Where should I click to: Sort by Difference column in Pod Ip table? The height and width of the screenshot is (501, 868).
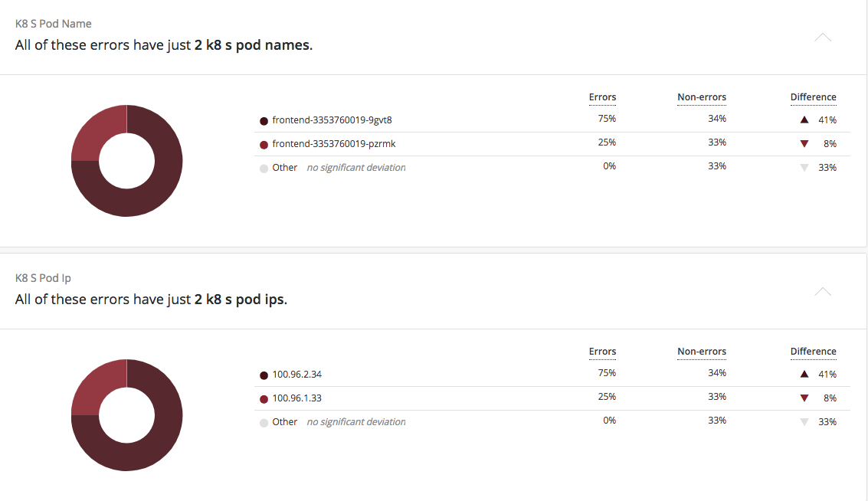coord(813,351)
